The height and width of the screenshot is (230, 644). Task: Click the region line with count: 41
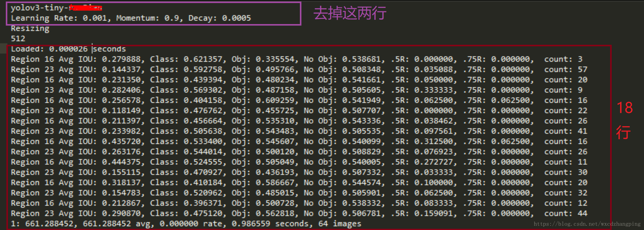299,131
